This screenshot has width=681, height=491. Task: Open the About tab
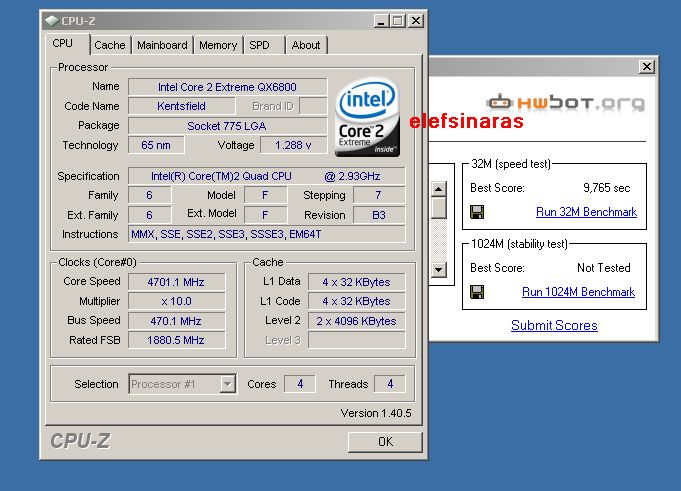pos(306,45)
